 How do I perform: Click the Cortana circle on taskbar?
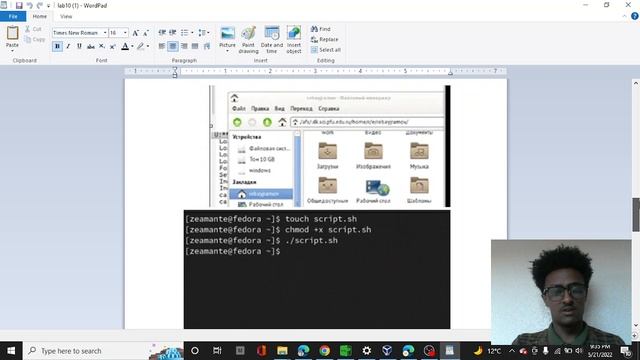coord(195,351)
